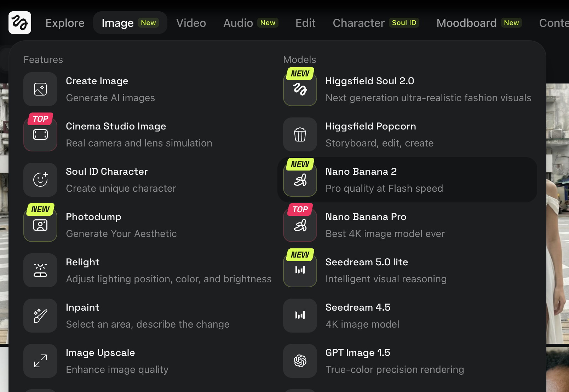
Task: Click the Create Image icon
Action: coord(40,89)
